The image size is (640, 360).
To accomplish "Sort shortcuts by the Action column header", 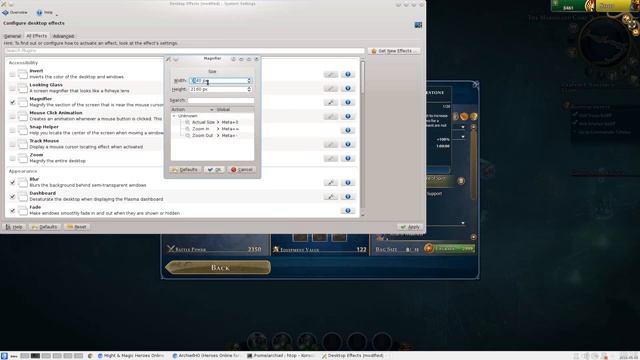I will tap(192, 110).
